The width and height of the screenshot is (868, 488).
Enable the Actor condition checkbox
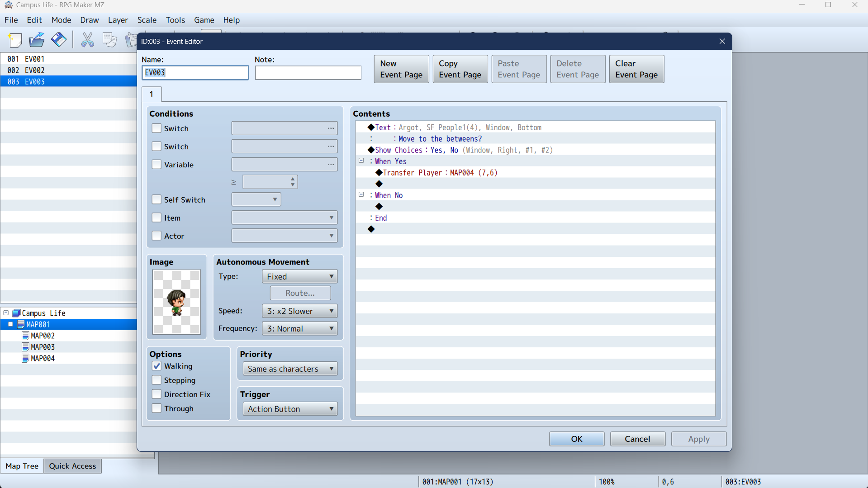point(157,236)
